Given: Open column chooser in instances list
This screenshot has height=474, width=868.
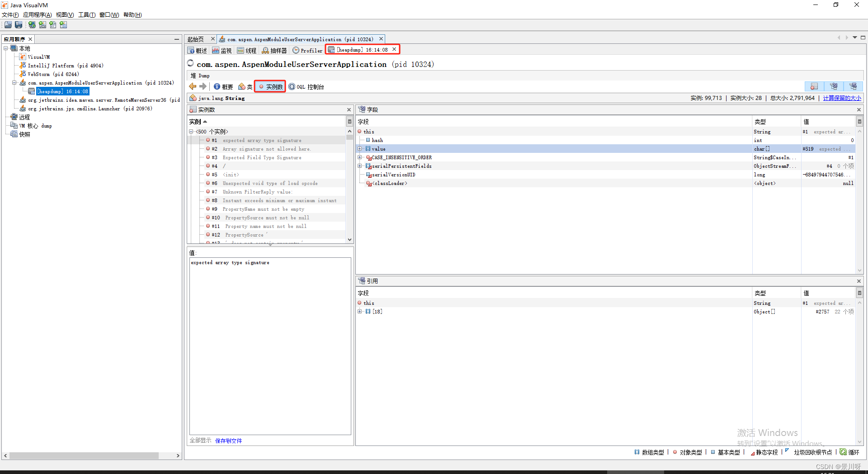Looking at the screenshot, I should point(349,121).
